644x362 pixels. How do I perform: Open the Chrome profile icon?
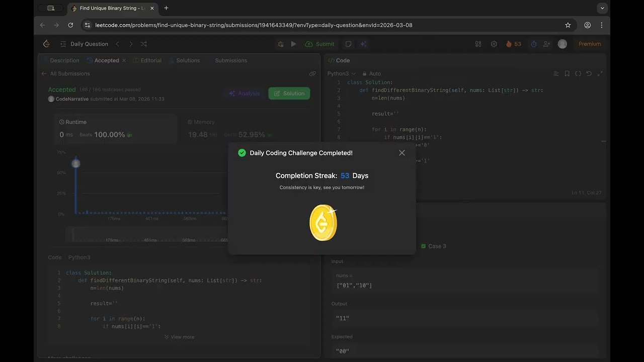587,25
